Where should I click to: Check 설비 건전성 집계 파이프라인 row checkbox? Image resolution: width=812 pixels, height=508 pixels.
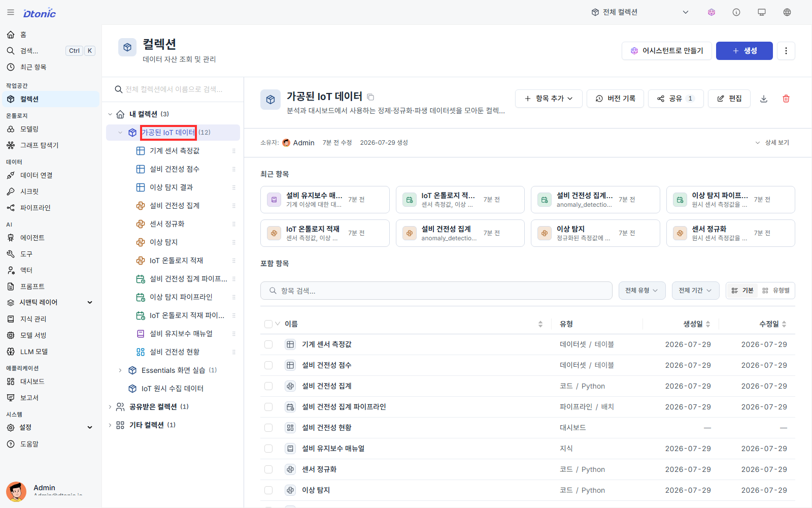(x=268, y=407)
